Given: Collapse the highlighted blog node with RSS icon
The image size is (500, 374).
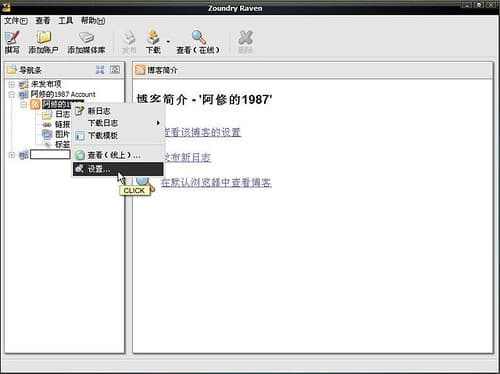Looking at the screenshot, I should pyautogui.click(x=23, y=105).
